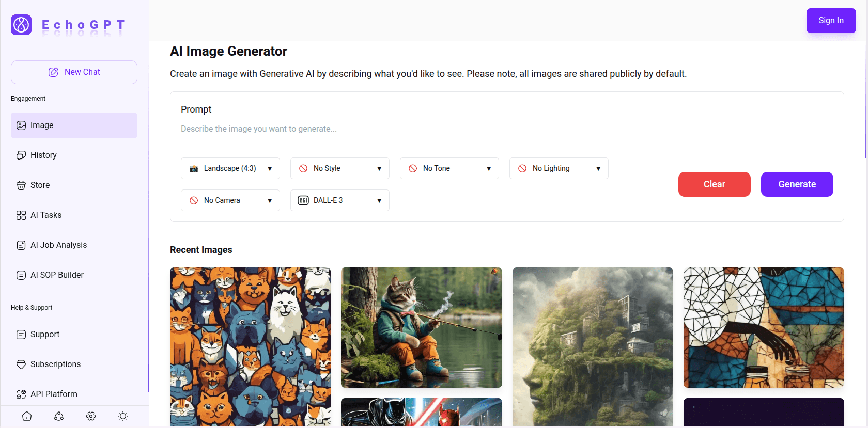This screenshot has height=428, width=868.
Task: Go to AI SOP Builder
Action: coord(57,275)
